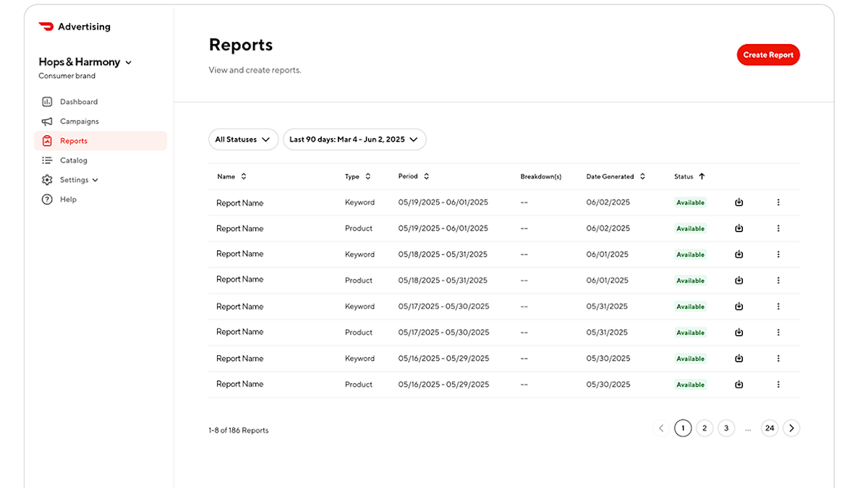The height and width of the screenshot is (488, 868).
Task: Click the Reports sidebar icon
Action: click(47, 140)
